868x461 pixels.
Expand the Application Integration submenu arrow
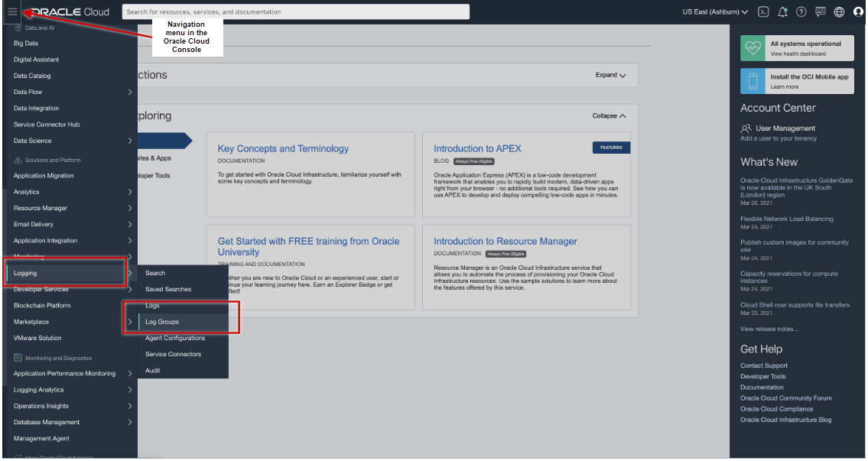(130, 240)
